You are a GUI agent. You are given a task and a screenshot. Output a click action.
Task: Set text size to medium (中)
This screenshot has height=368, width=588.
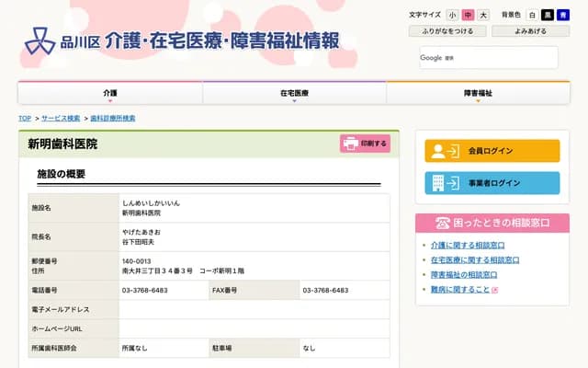(468, 16)
